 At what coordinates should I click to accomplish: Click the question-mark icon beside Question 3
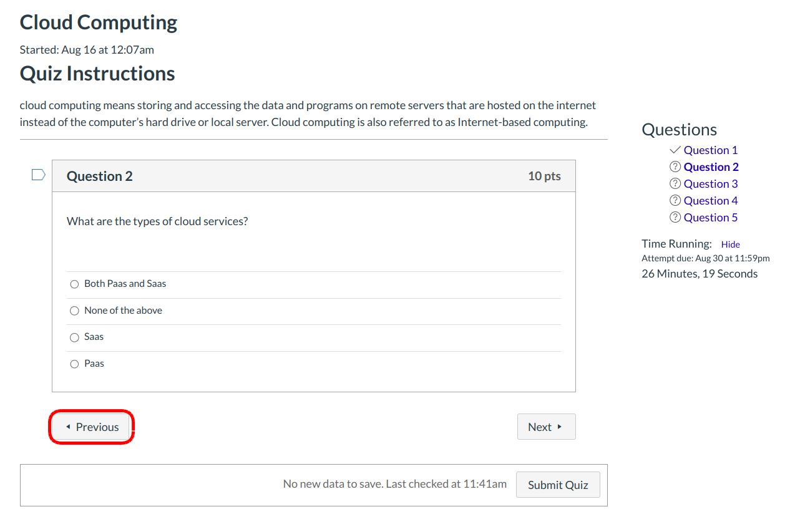[x=675, y=184]
